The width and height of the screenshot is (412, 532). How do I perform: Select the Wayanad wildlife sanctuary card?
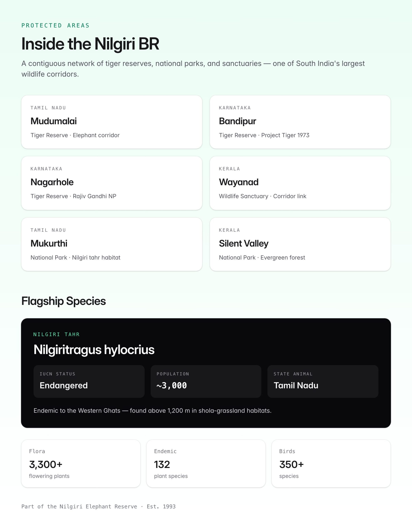click(300, 183)
